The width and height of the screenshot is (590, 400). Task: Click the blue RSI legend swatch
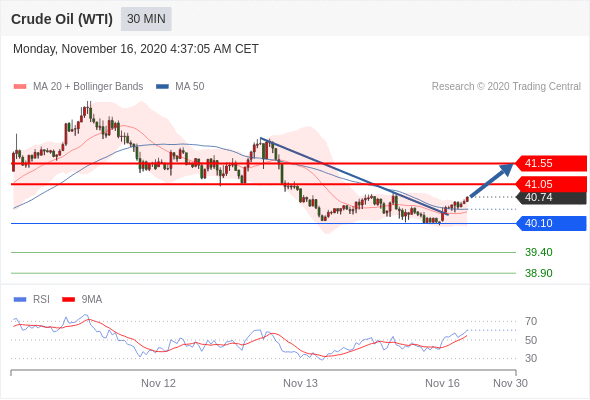point(20,300)
